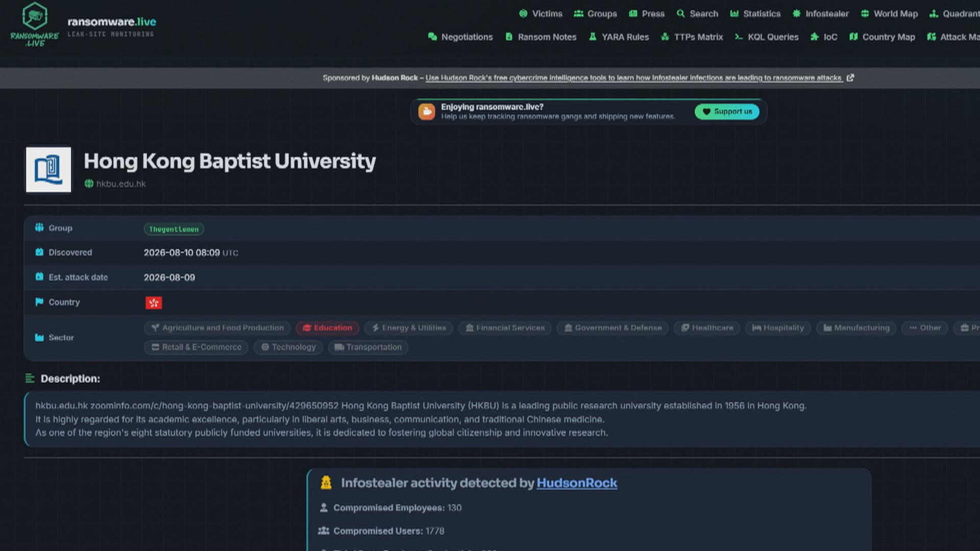Image resolution: width=980 pixels, height=551 pixels.
Task: Click the IoC puzzle piece icon
Action: (x=815, y=37)
